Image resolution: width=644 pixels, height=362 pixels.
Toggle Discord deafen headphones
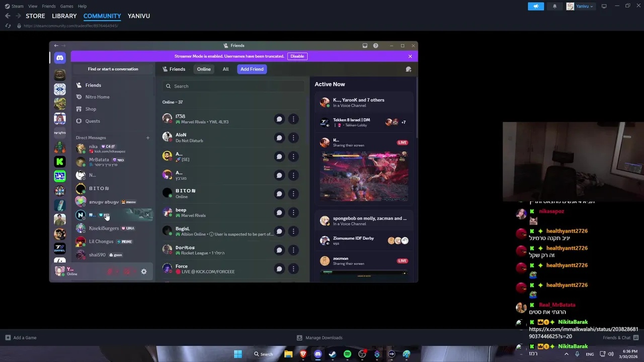[x=127, y=271]
